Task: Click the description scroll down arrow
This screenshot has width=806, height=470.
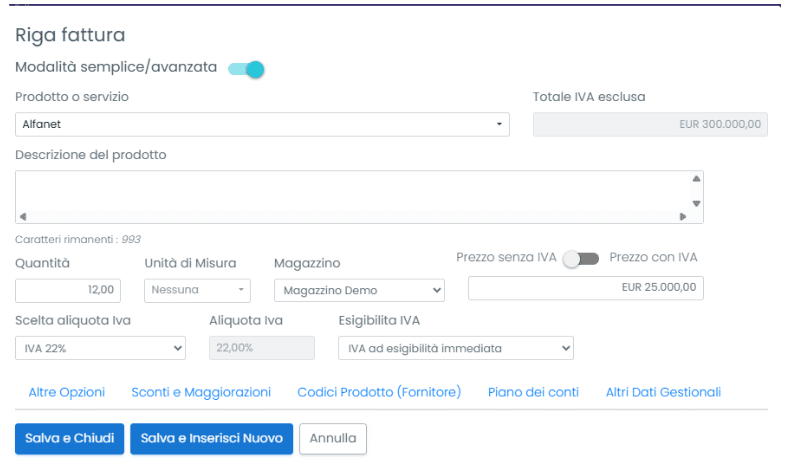Action: point(696,203)
